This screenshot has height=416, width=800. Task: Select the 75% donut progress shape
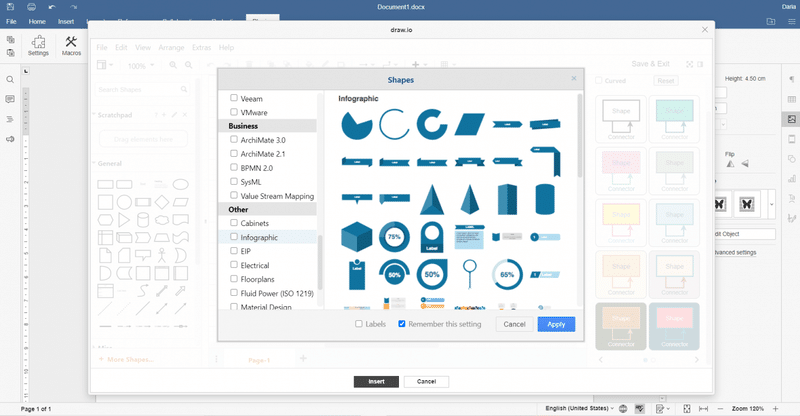394,237
